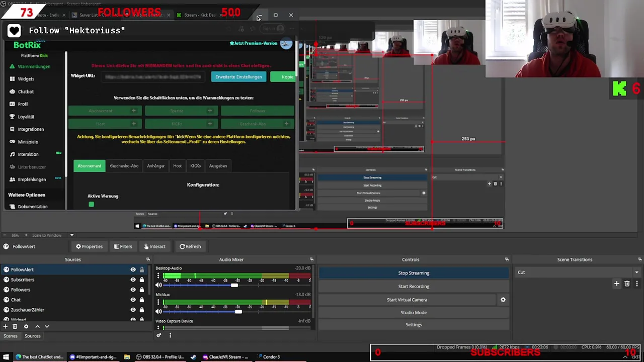Open Audio Mixer bottom three-dot menu
This screenshot has width=644, height=362.
click(170, 335)
